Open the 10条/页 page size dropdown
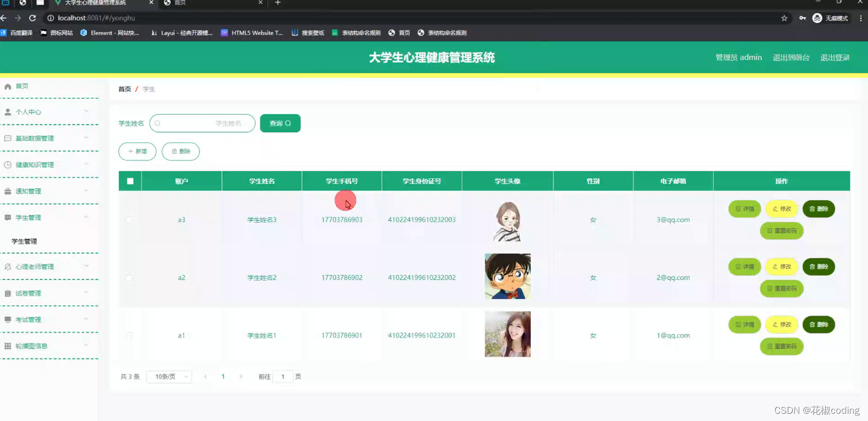This screenshot has height=421, width=868. [x=169, y=376]
